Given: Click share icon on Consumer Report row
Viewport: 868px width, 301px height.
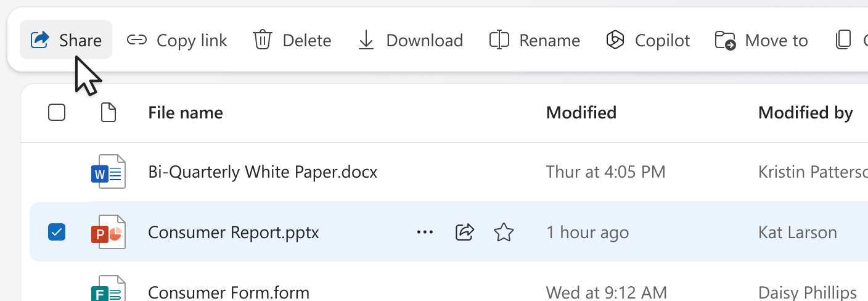Looking at the screenshot, I should (464, 232).
